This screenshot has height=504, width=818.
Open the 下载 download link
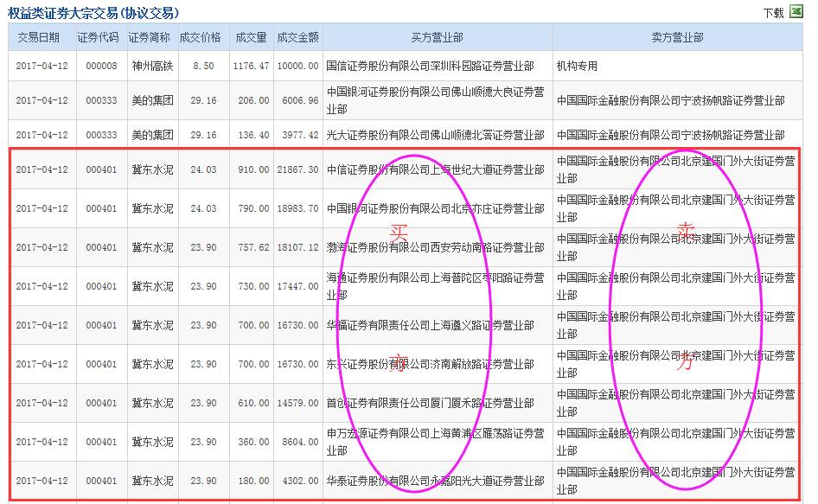[x=773, y=13]
